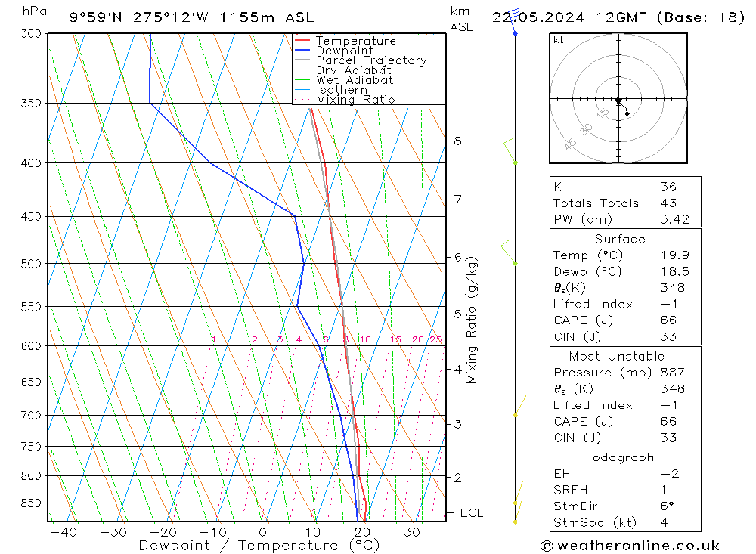Click the green wind barb at 400 hPa
Image resolution: width=756 pixels, height=554 pixels.
[x=510, y=151]
